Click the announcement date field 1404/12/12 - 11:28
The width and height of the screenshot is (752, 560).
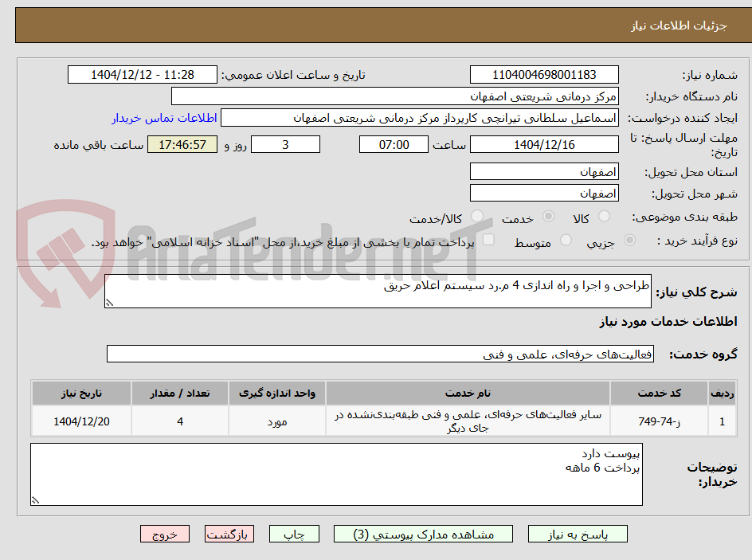143,75
